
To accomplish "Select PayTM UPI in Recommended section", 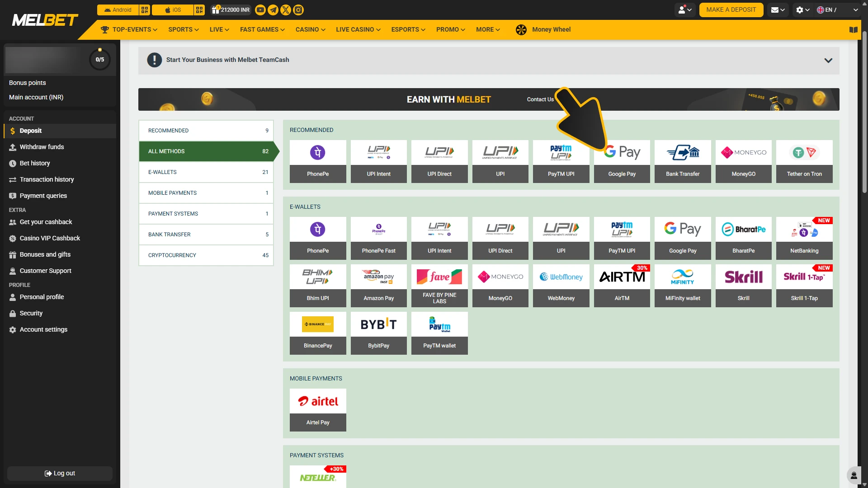I will (561, 161).
